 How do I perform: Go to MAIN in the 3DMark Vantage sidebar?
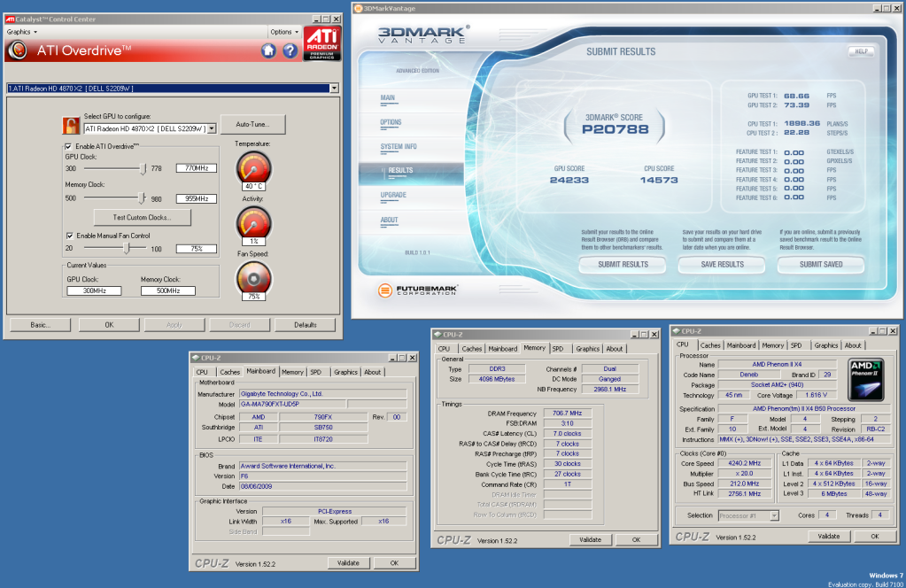click(388, 97)
